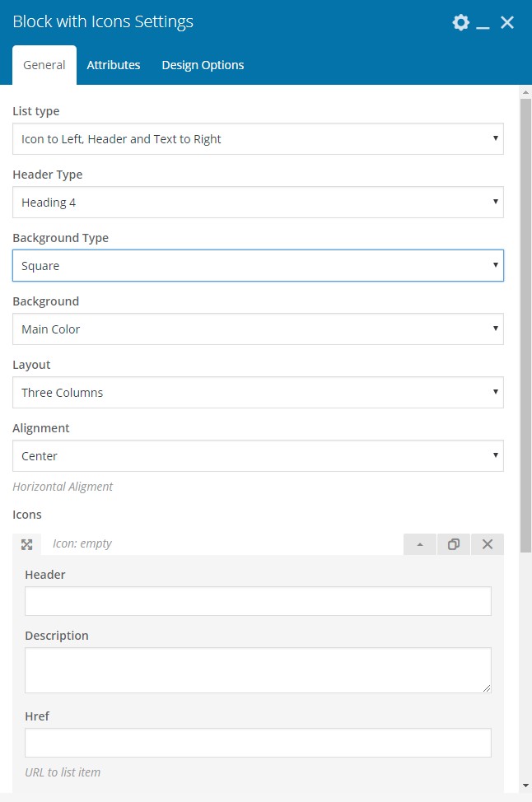Click into the Header input field
Screen dimensions: 532x802
[259, 601]
